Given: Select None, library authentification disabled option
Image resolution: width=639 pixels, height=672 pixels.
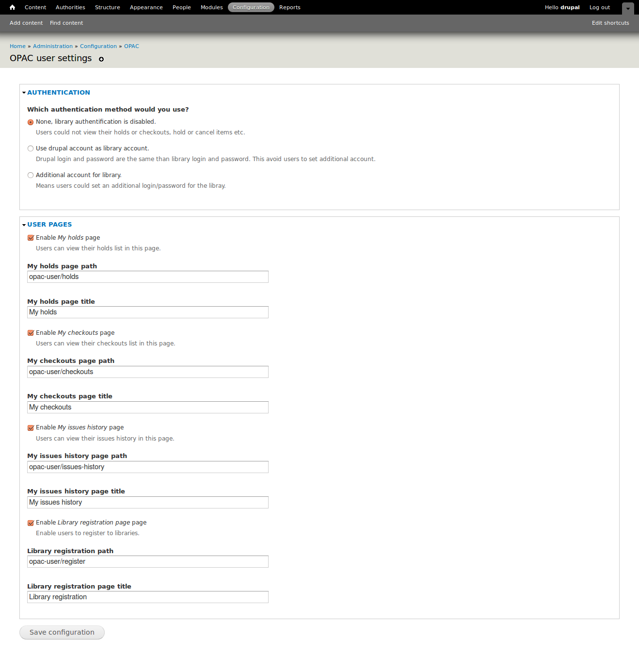Looking at the screenshot, I should pos(31,122).
